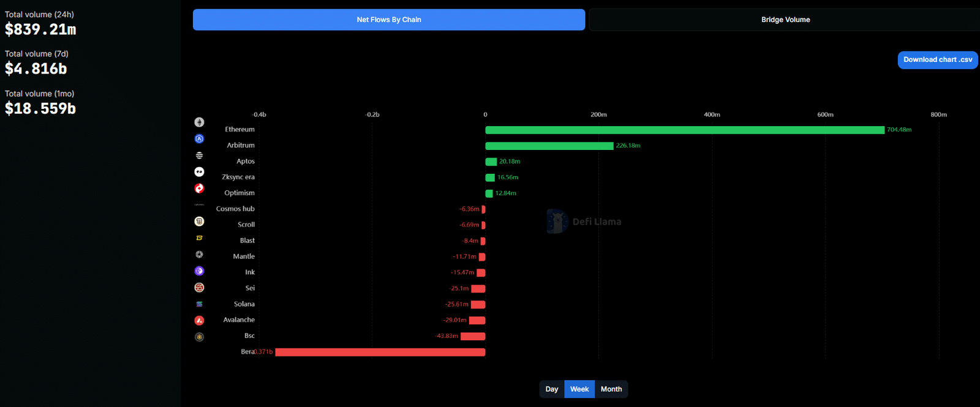Select the striped Aptos chain icon
Screen dimensions: 980x407
199,155
